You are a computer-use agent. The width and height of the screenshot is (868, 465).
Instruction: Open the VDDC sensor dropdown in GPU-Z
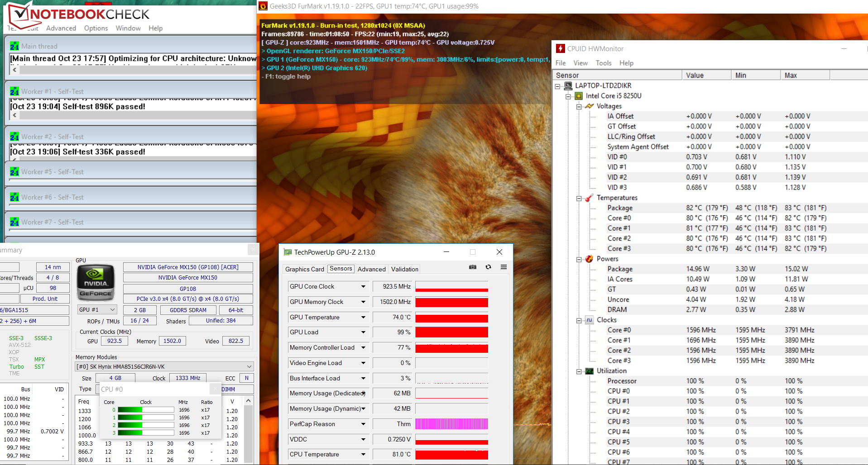click(x=363, y=439)
